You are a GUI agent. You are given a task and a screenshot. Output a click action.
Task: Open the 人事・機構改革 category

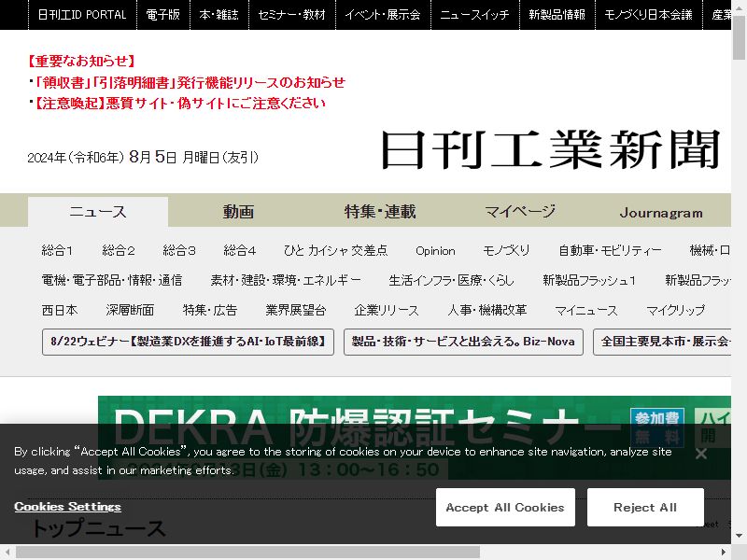click(486, 311)
